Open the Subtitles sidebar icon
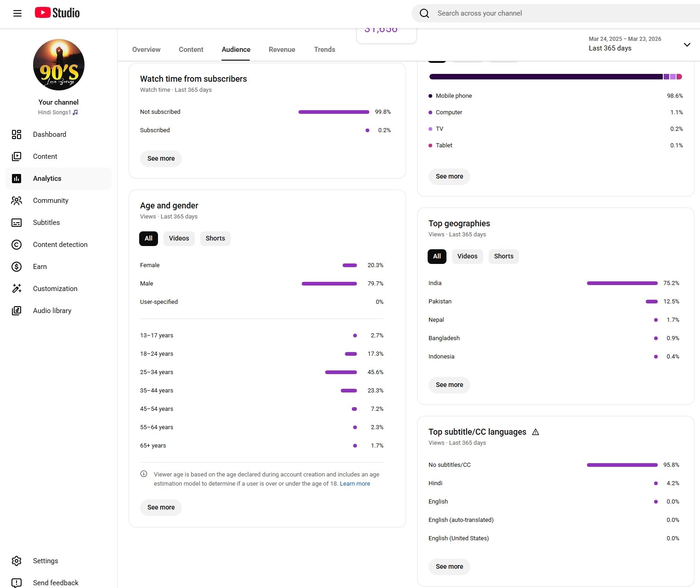This screenshot has width=700, height=588. [17, 223]
